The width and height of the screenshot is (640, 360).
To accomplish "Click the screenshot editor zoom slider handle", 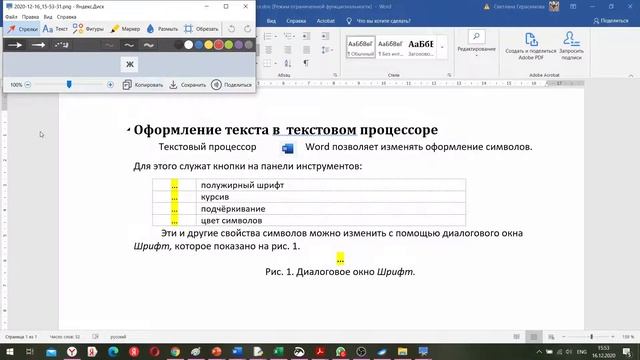I will point(69,84).
